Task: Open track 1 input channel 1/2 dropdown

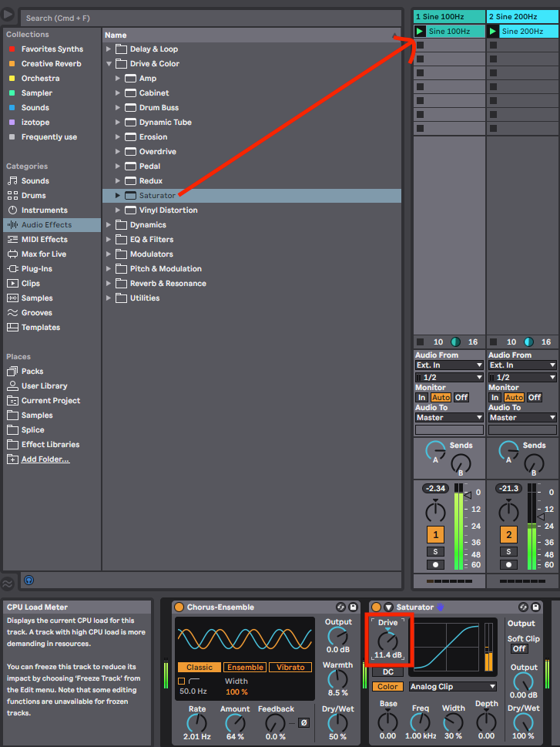Action: click(x=449, y=377)
